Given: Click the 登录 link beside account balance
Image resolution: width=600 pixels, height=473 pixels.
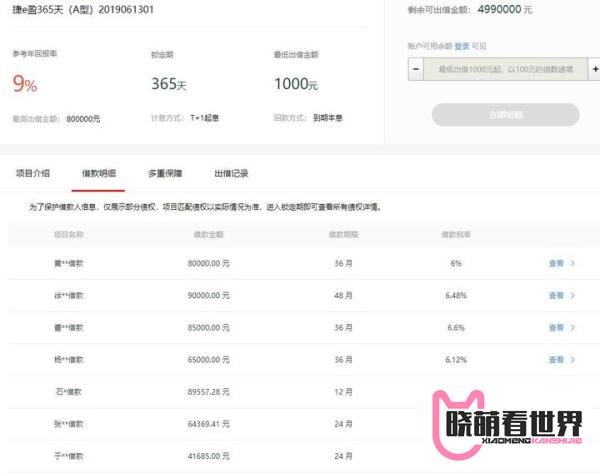Looking at the screenshot, I should (x=462, y=46).
